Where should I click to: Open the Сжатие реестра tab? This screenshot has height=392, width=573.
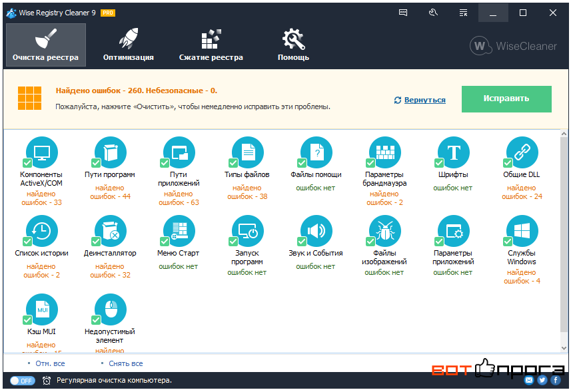[211, 45]
